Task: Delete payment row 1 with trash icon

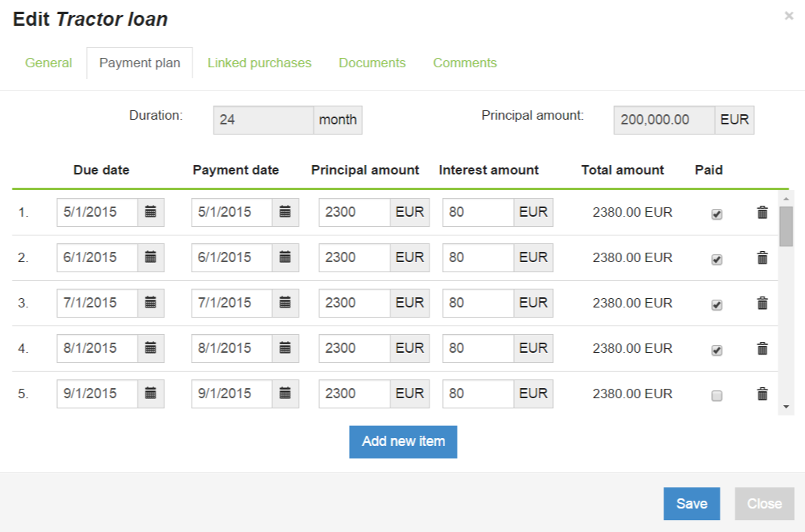Action: [x=762, y=212]
